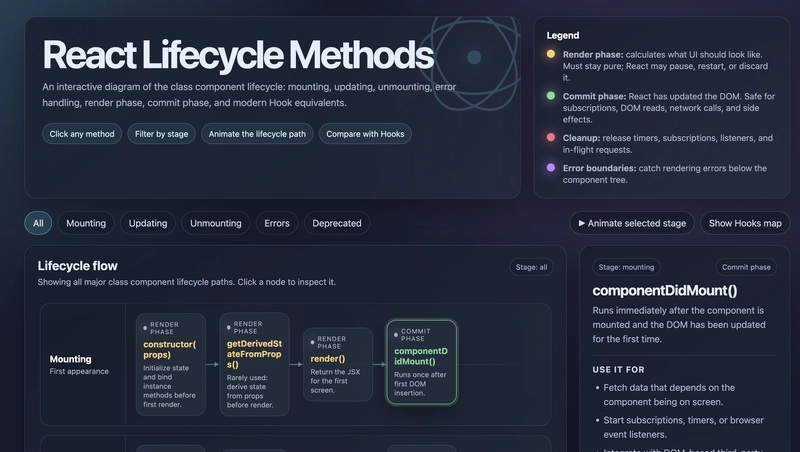Click the purple Error boundaries legend dot
Screen dimensions: 800x452
tap(551, 167)
